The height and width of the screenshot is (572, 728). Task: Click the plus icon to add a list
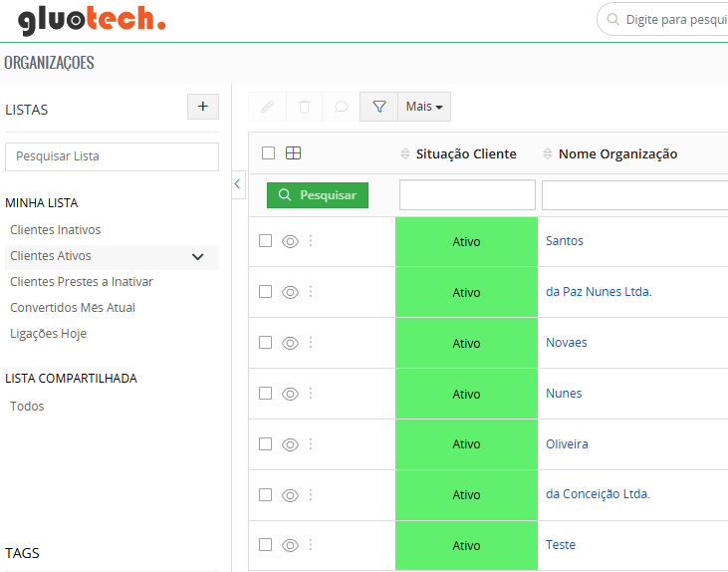coord(203,107)
